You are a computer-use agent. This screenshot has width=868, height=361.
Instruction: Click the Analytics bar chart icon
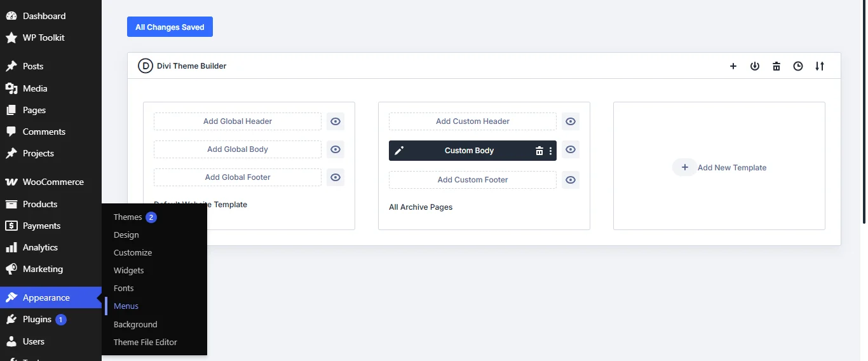click(x=11, y=247)
